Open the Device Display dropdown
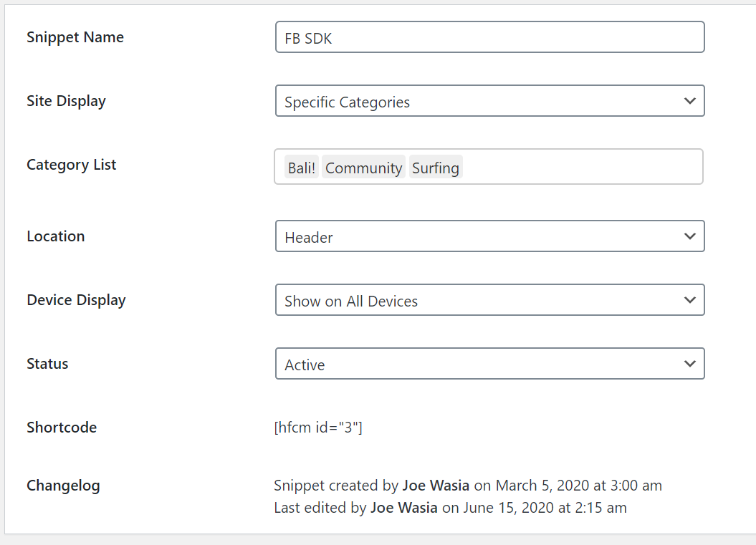The image size is (756, 545). coord(490,300)
